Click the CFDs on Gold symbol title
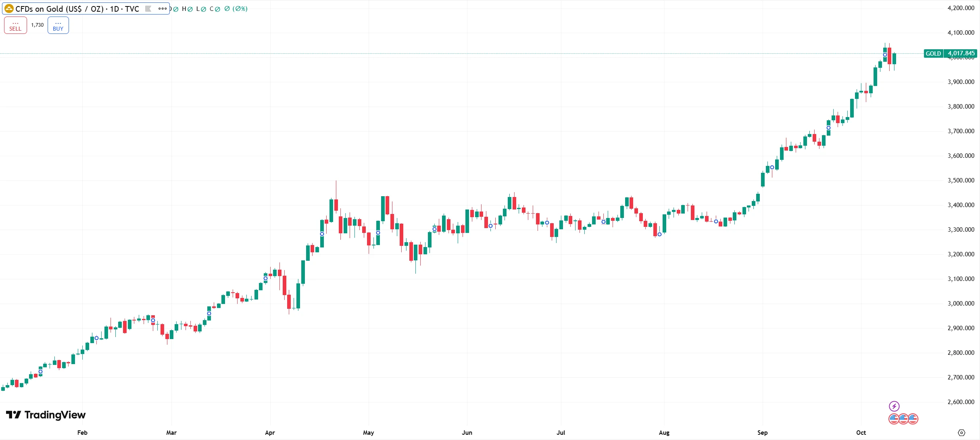Viewport: 980px width, 440px height. [x=77, y=9]
